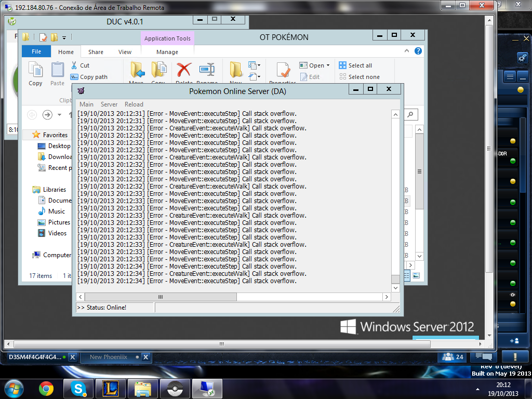
Task: Click the Explorer Forward arrow button
Action: click(47, 115)
